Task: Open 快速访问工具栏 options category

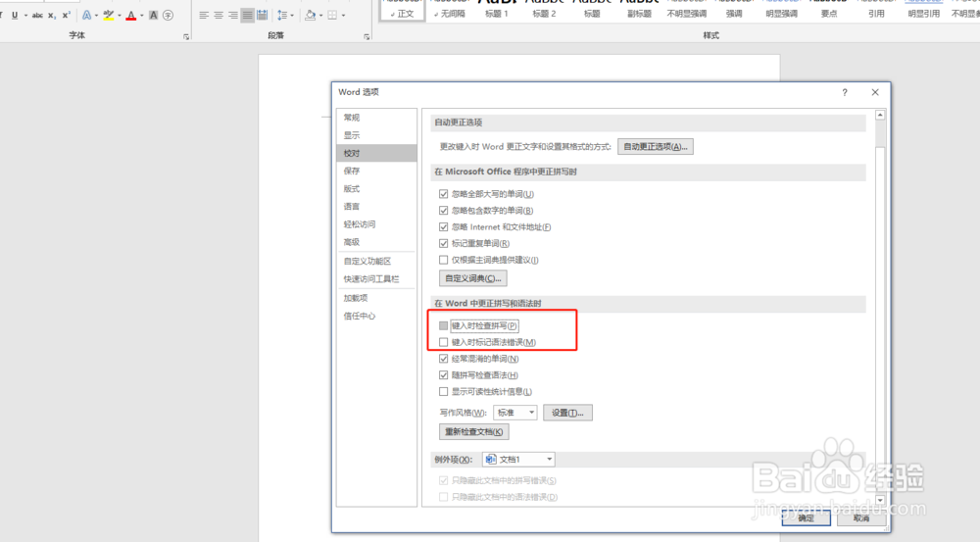Action: click(x=376, y=278)
